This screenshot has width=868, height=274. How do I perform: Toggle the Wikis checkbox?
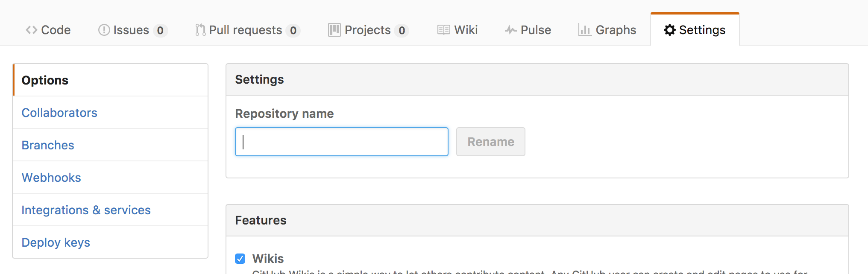coord(240,259)
